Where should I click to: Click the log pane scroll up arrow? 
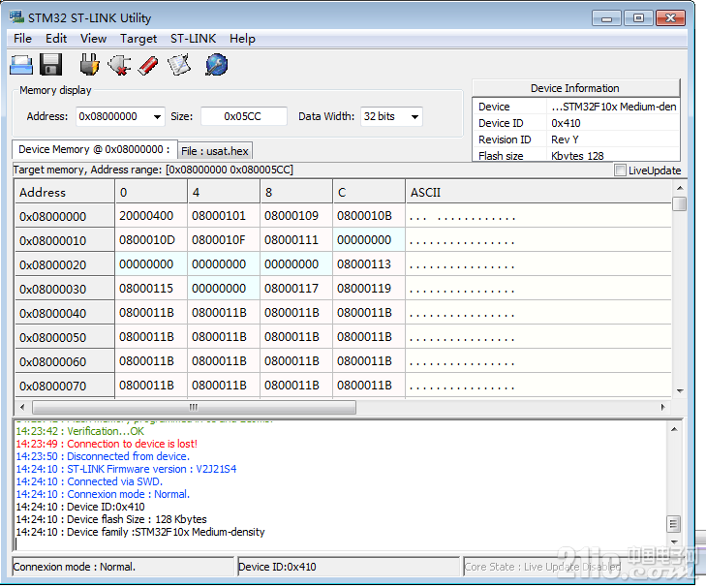pyautogui.click(x=674, y=429)
